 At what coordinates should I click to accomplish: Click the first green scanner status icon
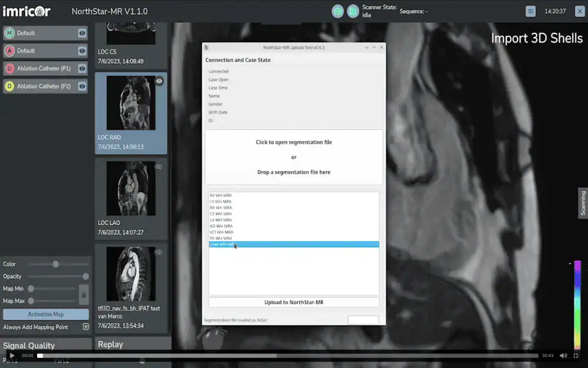(x=338, y=11)
